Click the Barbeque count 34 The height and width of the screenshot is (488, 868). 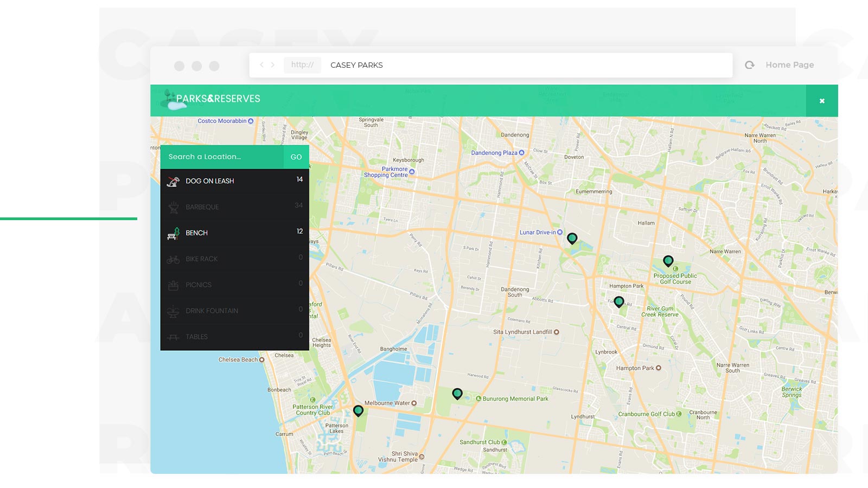[x=299, y=205]
